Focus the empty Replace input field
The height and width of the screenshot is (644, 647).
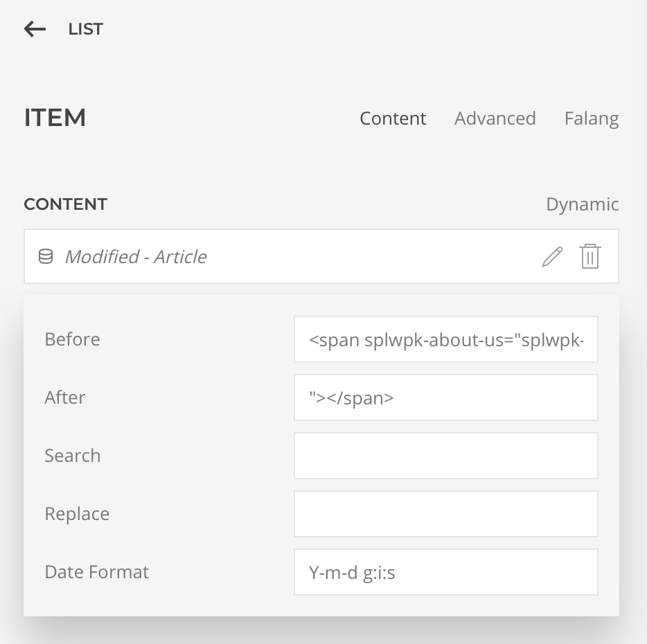pos(445,514)
